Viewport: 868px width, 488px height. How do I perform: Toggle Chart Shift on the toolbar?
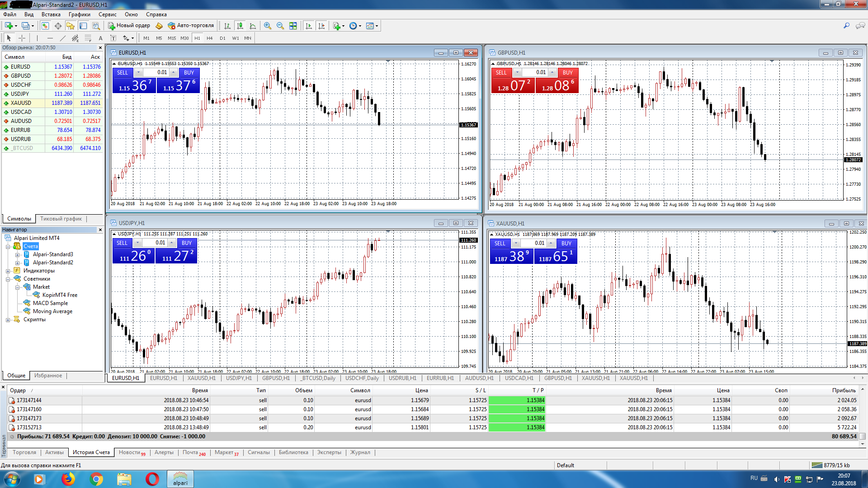(321, 26)
